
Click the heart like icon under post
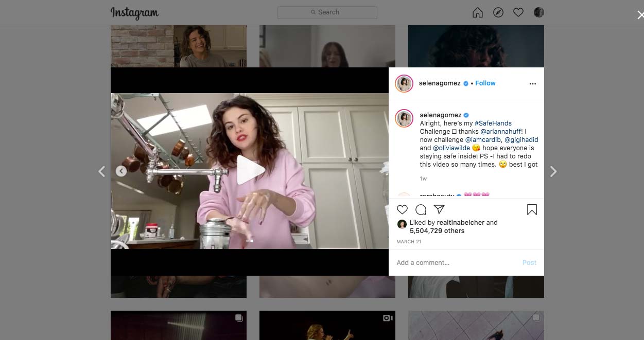403,209
